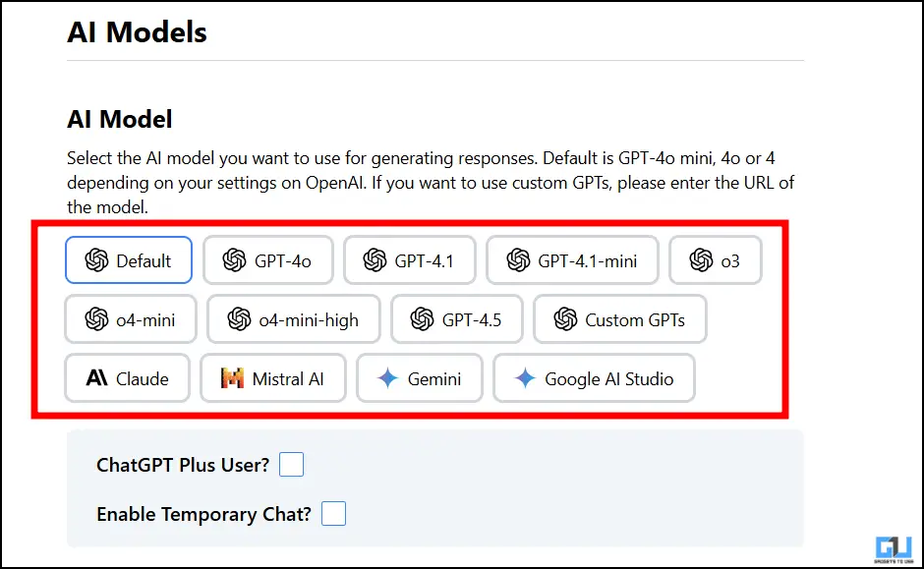
Task: Pick the GPT-4.5 model option
Action: click(x=457, y=319)
